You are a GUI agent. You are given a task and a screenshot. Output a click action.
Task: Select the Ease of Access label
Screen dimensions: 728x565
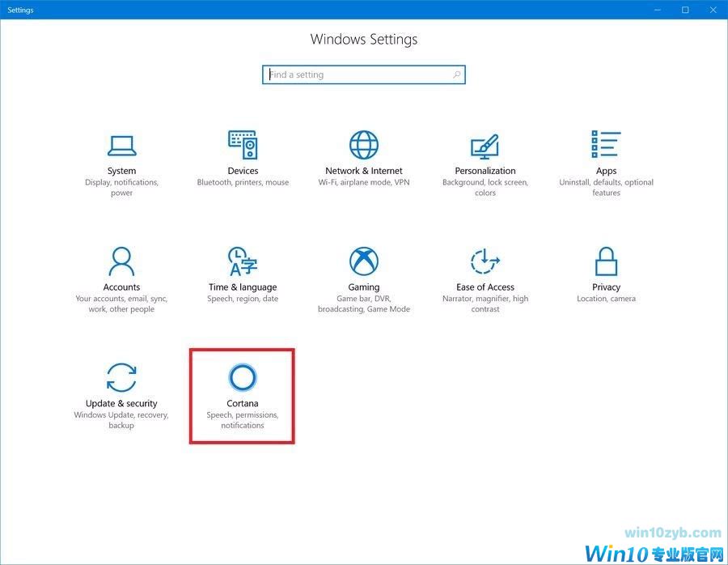tap(485, 287)
